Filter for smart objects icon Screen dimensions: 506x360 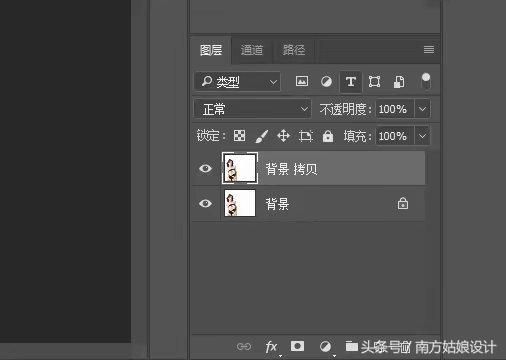399,82
